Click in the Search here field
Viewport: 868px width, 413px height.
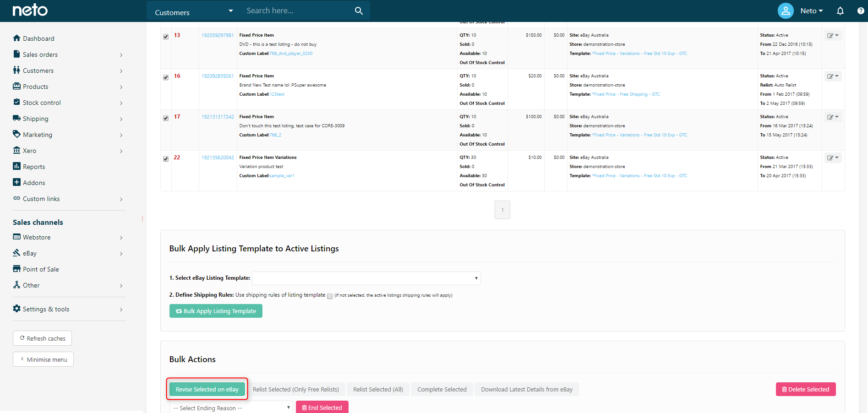point(298,11)
